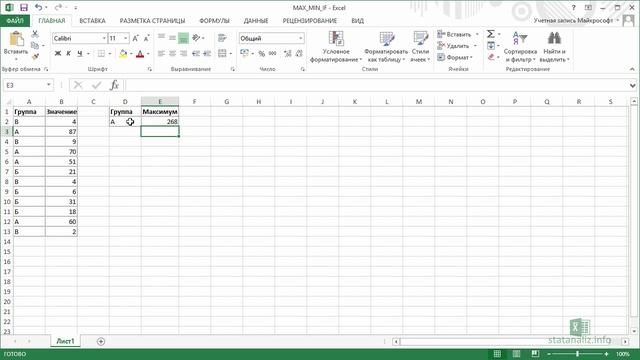Open the Общий number format dropdown

pos(301,38)
